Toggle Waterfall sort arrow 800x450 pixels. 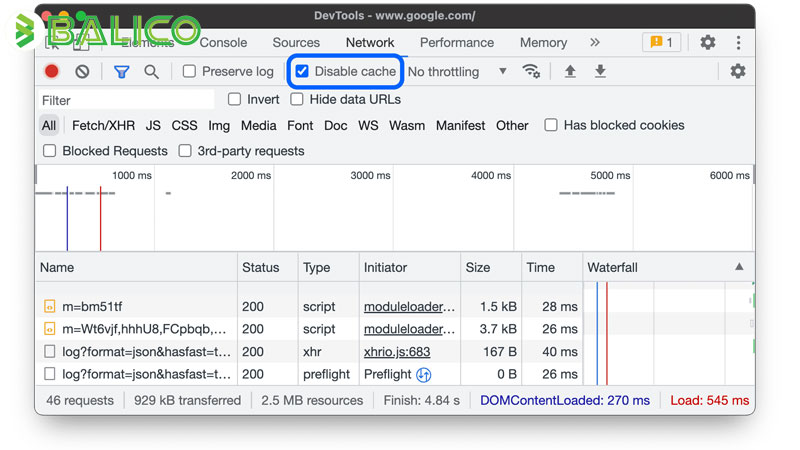pyautogui.click(x=739, y=267)
